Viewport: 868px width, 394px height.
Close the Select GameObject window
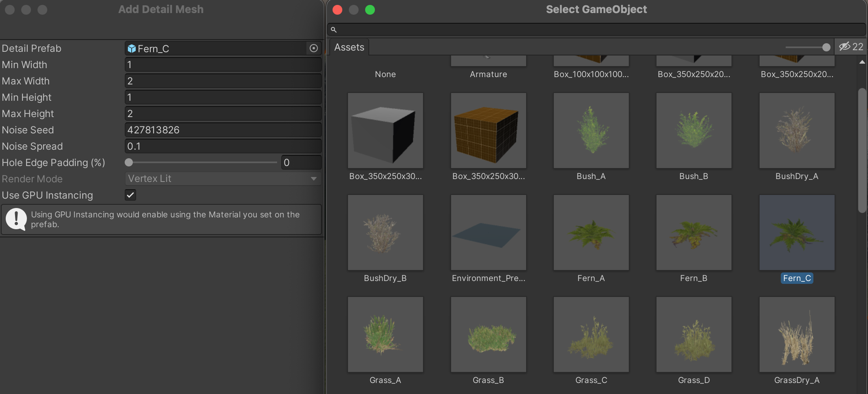(337, 10)
